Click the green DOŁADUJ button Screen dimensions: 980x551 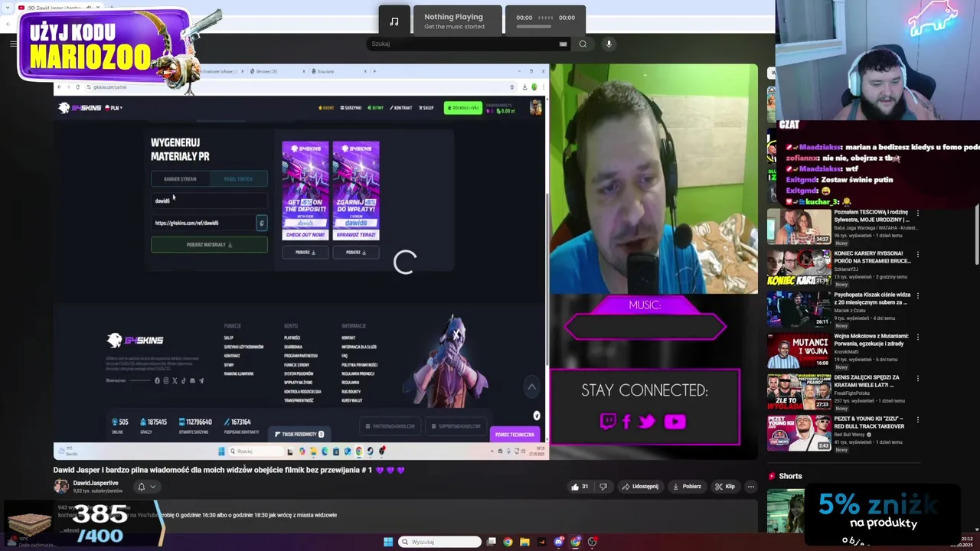[x=464, y=108]
